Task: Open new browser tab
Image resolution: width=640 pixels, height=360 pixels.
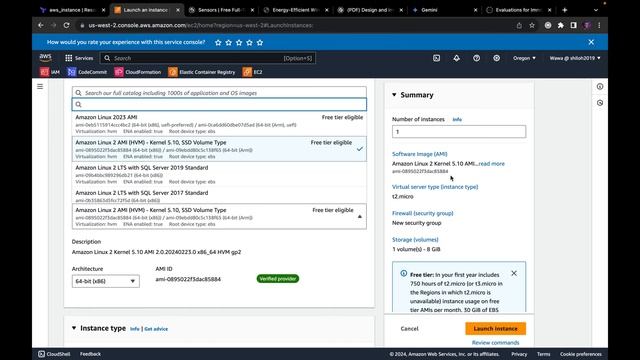Action: [x=565, y=10]
